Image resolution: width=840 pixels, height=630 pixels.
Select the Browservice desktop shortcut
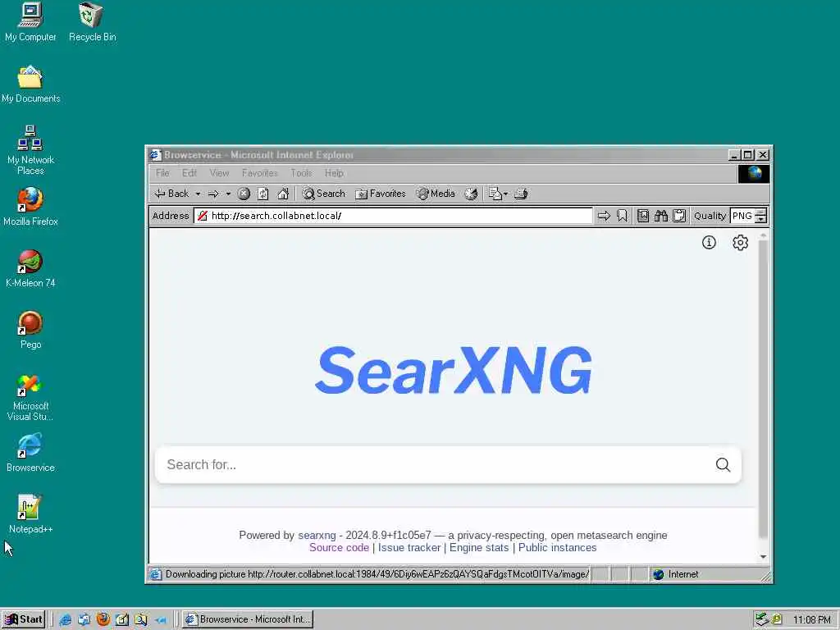pos(30,453)
